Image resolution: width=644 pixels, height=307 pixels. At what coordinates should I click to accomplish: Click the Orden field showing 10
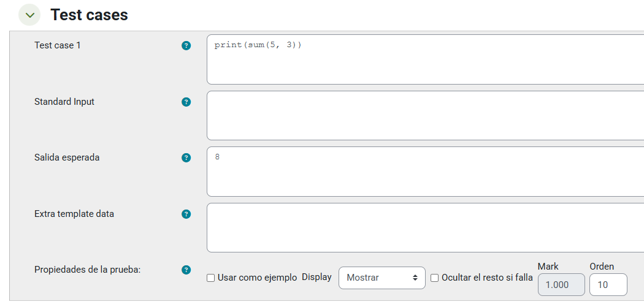pyautogui.click(x=607, y=284)
